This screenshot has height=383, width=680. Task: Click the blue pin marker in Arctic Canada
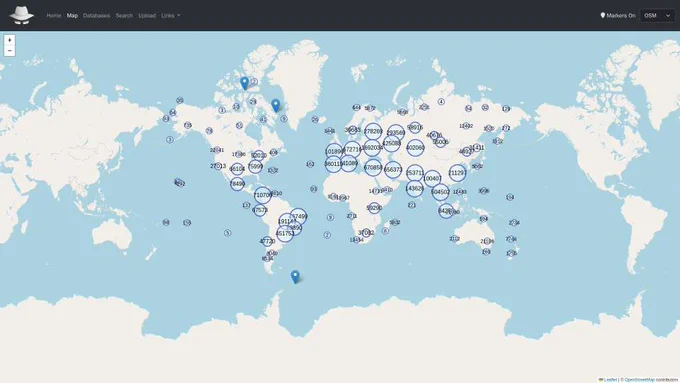click(245, 83)
